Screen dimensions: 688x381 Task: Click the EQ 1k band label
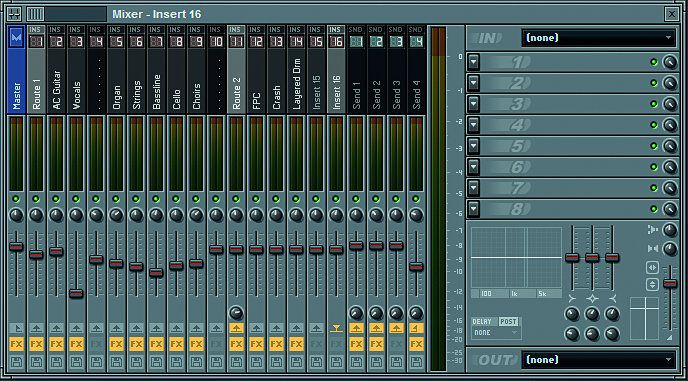click(x=513, y=294)
